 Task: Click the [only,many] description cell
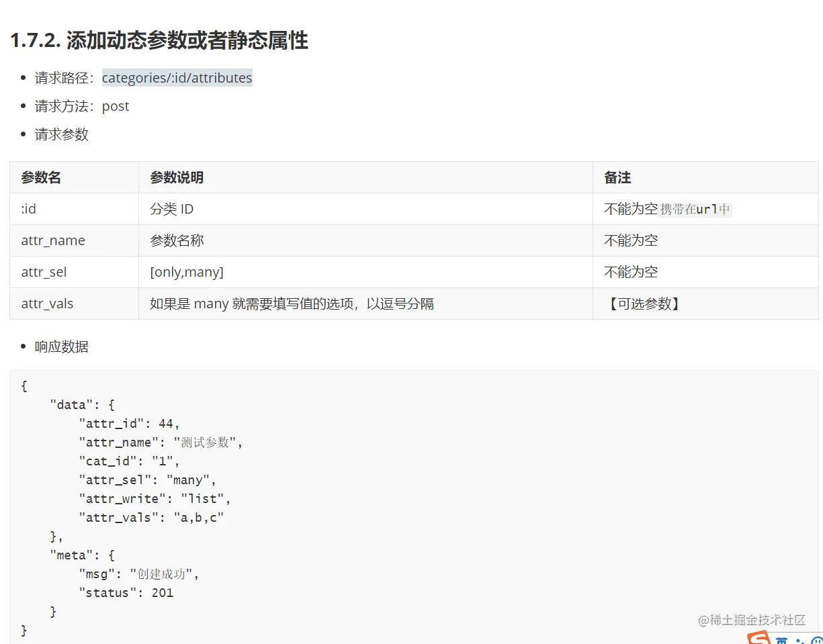(x=365, y=272)
